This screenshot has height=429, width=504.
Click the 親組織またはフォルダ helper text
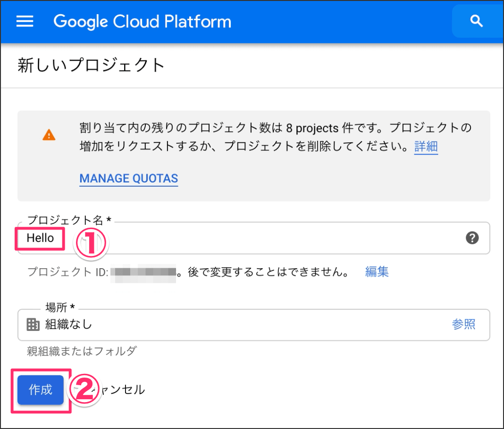pos(82,351)
